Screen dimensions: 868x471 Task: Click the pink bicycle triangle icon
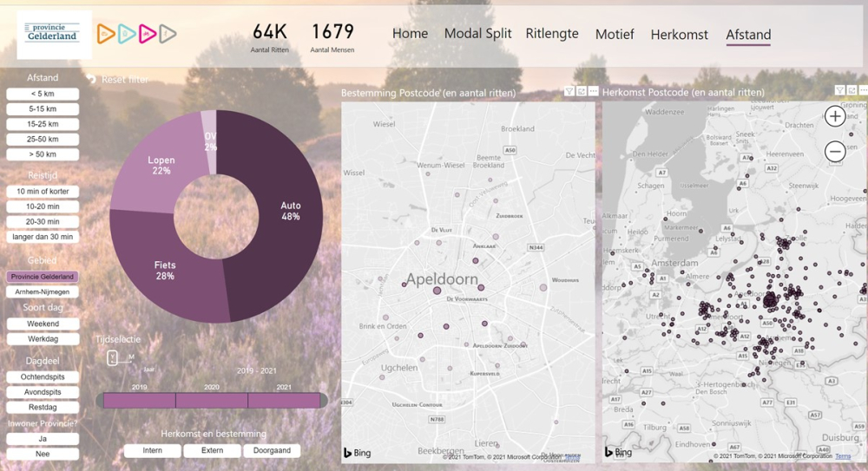[x=147, y=34]
